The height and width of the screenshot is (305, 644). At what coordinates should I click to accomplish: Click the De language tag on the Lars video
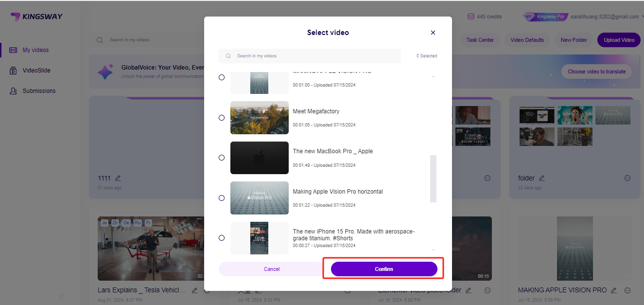[x=126, y=223]
